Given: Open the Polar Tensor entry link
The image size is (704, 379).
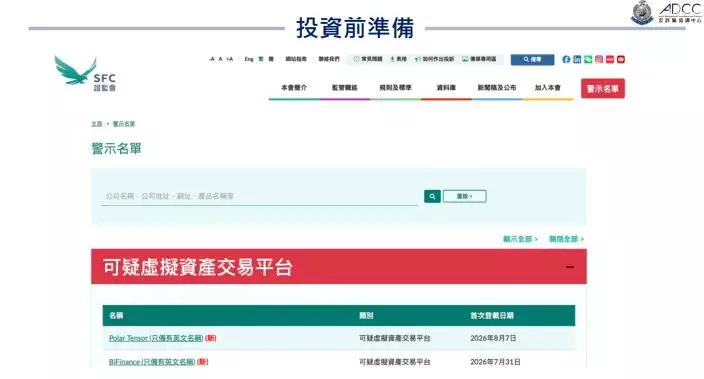Looking at the screenshot, I should click(x=156, y=338).
